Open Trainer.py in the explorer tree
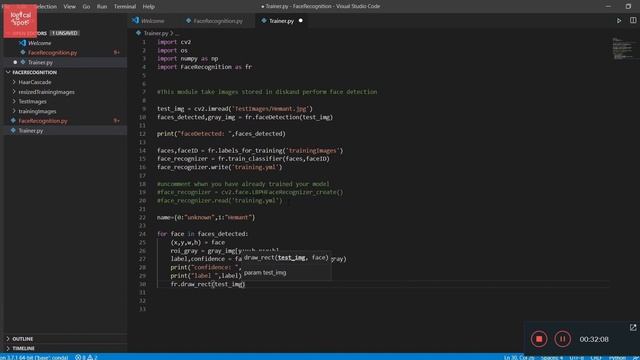The width and height of the screenshot is (640, 360). (x=31, y=131)
